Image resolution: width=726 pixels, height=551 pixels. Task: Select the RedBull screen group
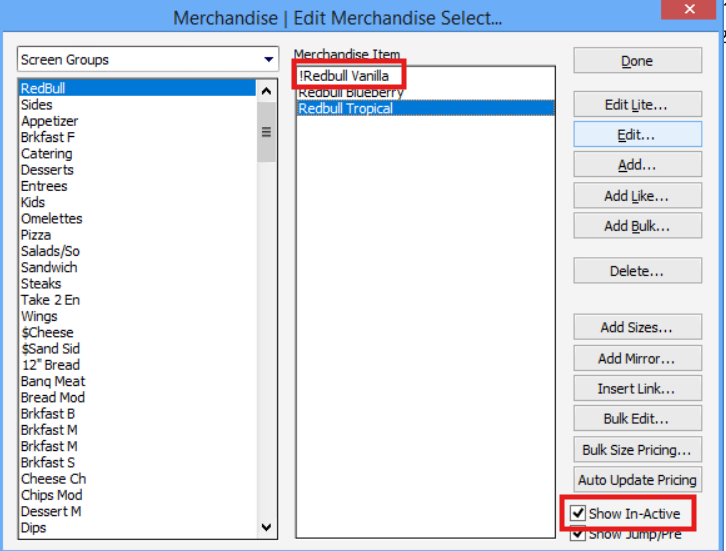[x=137, y=88]
